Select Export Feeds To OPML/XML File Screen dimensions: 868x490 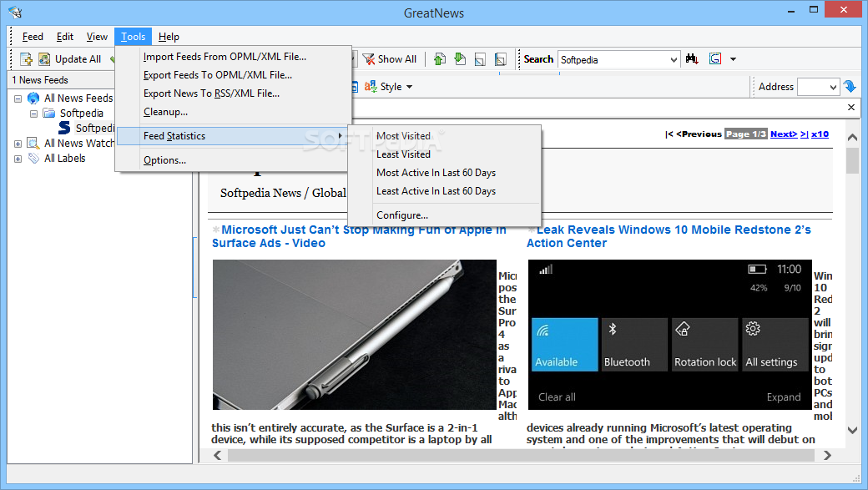(x=233, y=75)
